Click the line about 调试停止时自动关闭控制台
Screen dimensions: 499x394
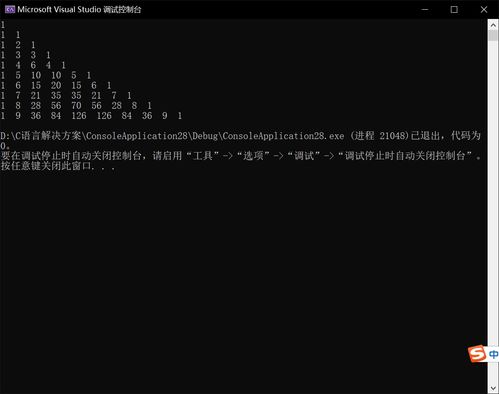pyautogui.click(x=241, y=156)
